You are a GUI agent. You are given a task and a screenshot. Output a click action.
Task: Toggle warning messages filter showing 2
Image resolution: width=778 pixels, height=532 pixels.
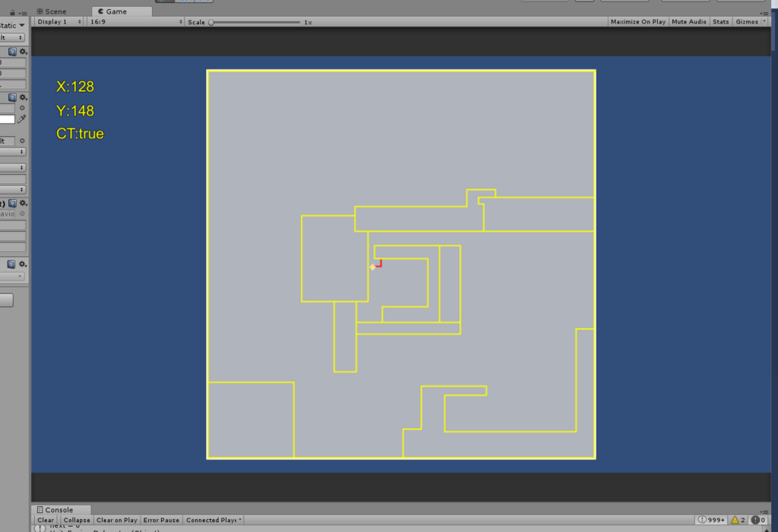[738, 520]
